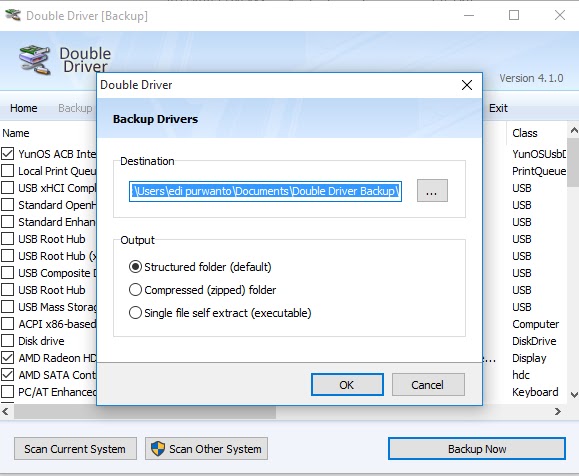Enable the USB xHCI Compliant checkbox
Screen dimensions: 579x476
pos(7,188)
